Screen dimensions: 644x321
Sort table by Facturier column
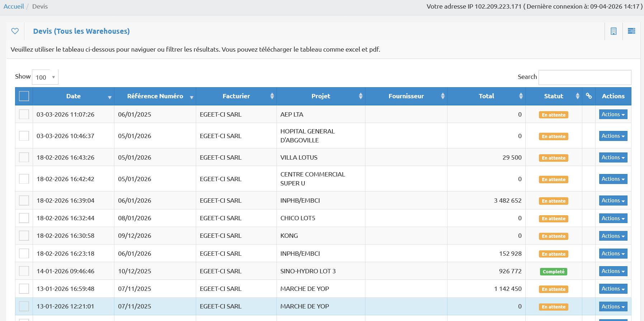coord(236,96)
